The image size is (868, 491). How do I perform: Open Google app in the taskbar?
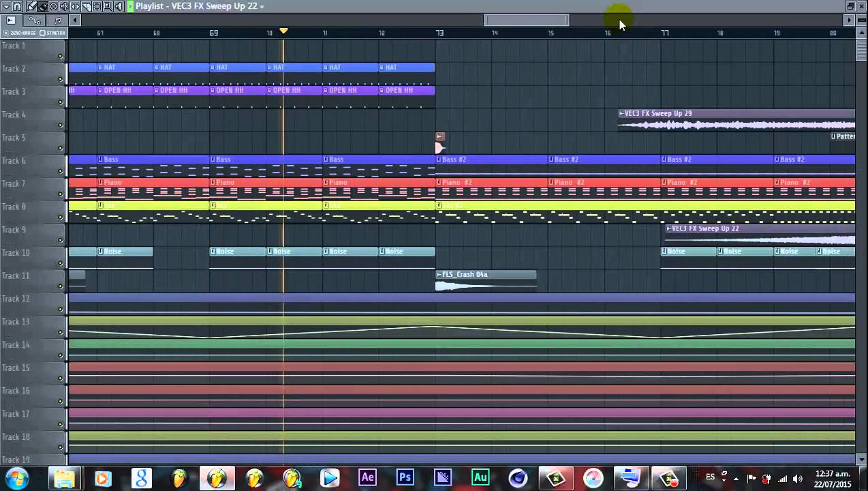[x=141, y=478]
